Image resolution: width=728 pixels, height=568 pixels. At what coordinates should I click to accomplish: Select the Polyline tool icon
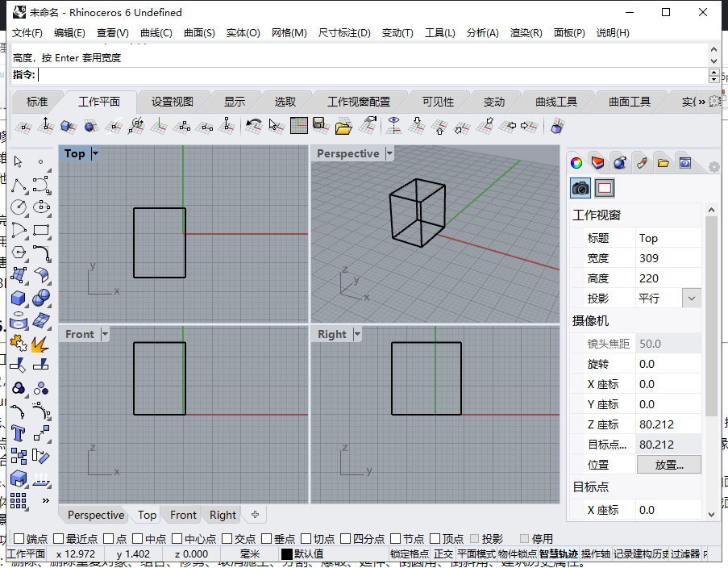coord(18,185)
